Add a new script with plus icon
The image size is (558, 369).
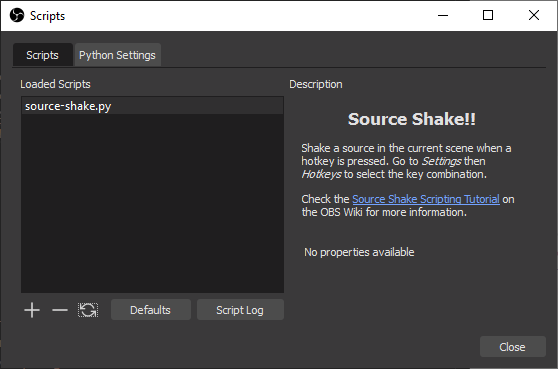[32, 310]
